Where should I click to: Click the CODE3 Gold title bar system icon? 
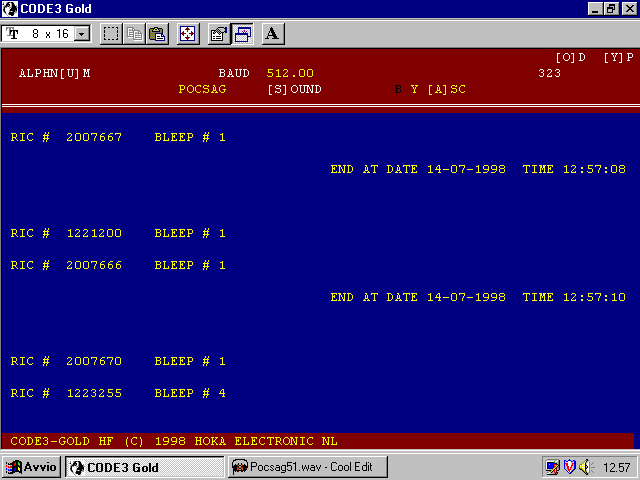(x=10, y=9)
